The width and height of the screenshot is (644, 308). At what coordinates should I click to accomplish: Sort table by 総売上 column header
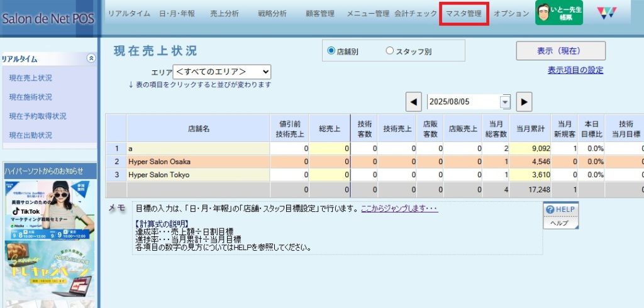(x=330, y=128)
